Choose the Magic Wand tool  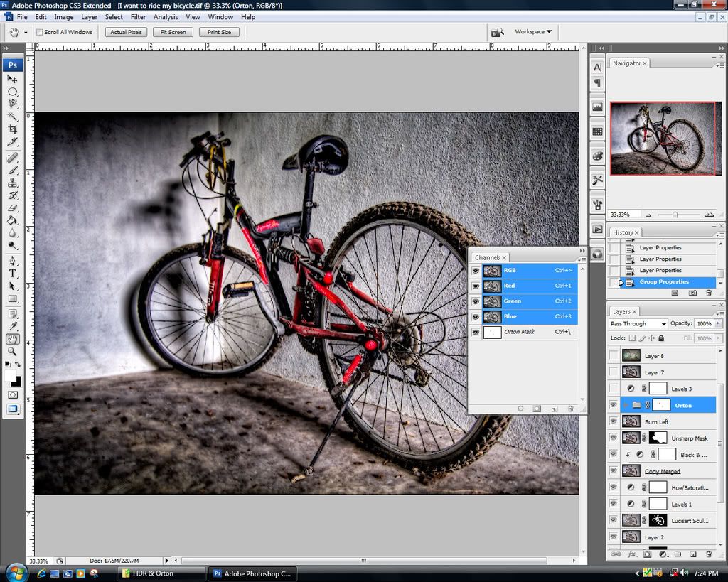(x=13, y=117)
